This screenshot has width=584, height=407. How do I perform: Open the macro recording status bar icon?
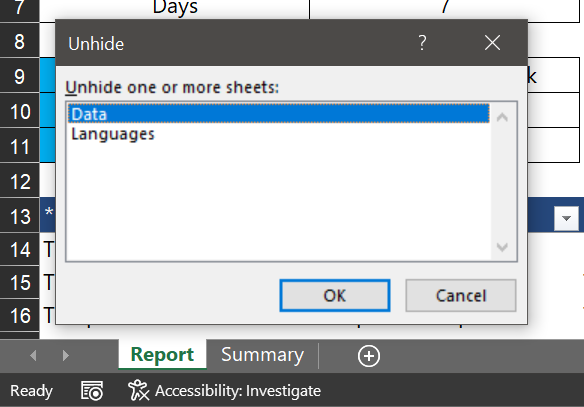[x=92, y=391]
